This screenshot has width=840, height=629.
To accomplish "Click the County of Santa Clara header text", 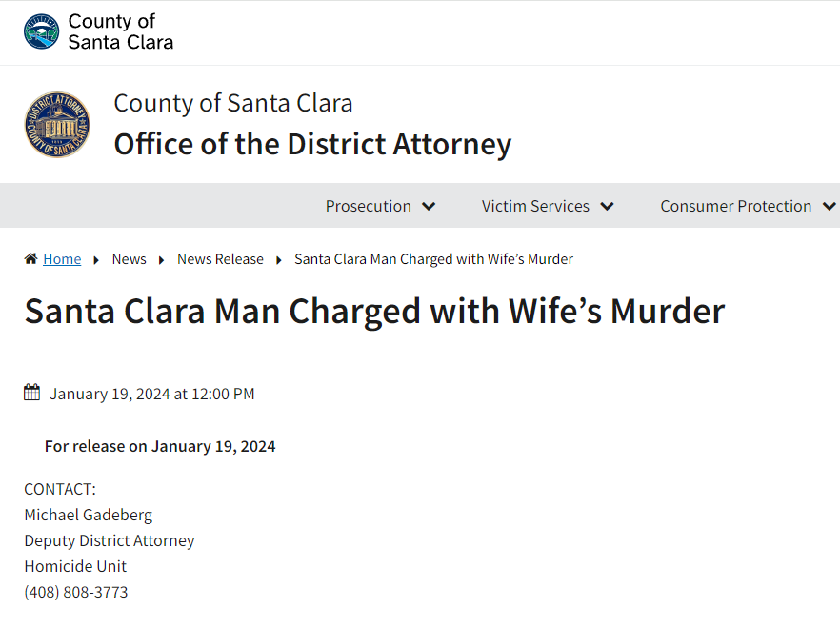I will point(120,31).
